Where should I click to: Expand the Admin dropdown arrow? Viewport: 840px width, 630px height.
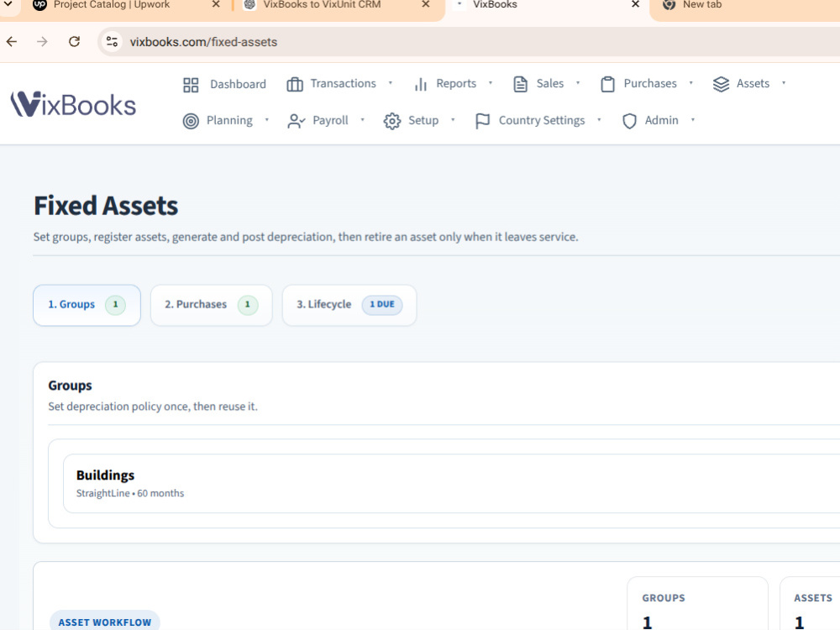[x=693, y=120]
